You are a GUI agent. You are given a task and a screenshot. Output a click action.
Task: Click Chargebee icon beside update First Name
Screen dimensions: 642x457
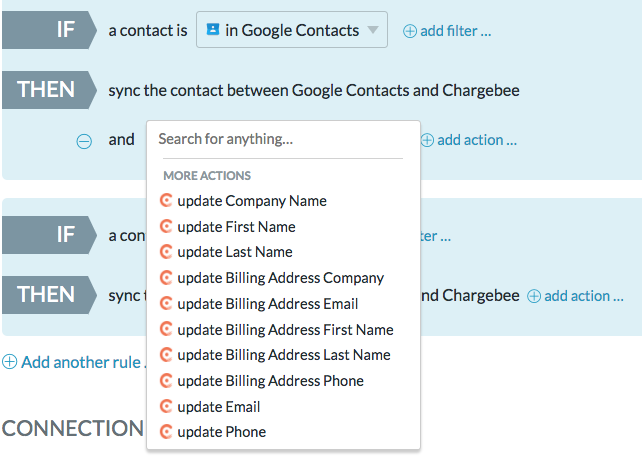tap(166, 226)
